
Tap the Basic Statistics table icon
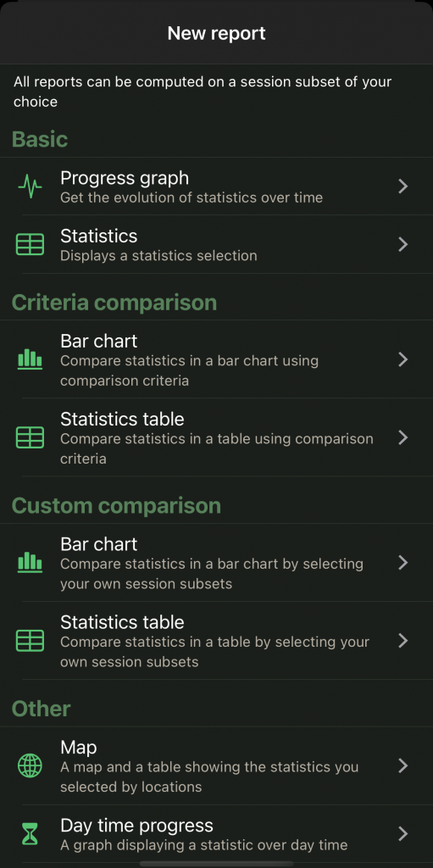[x=30, y=245]
